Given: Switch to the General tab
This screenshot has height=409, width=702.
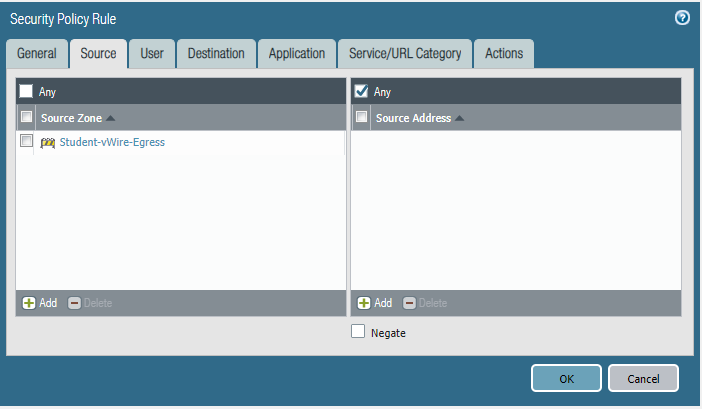Looking at the screenshot, I should pyautogui.click(x=37, y=54).
